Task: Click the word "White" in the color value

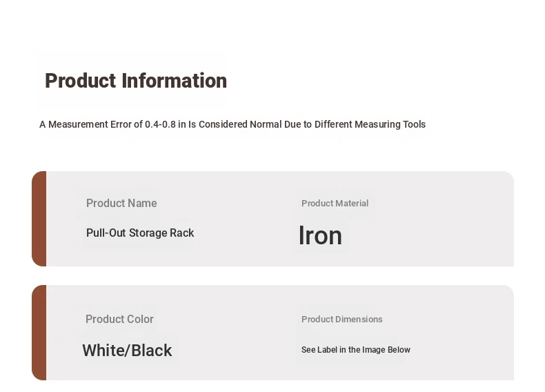Action: [103, 351]
